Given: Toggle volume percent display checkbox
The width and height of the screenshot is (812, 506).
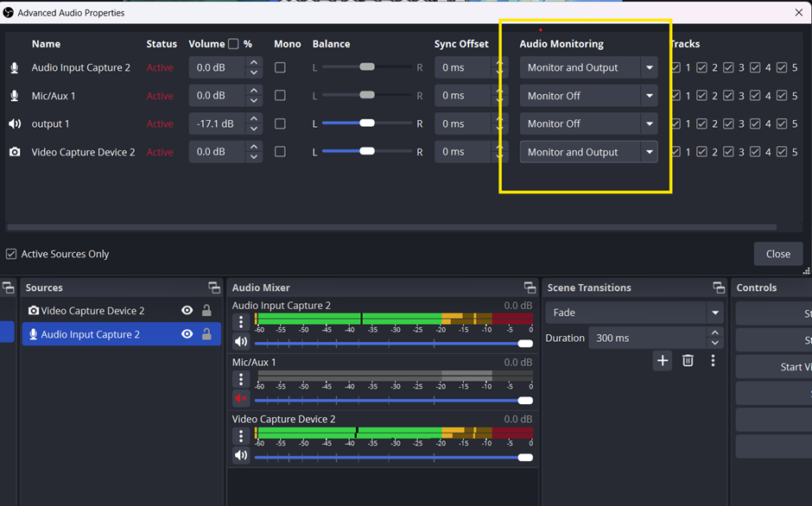Looking at the screenshot, I should point(233,44).
